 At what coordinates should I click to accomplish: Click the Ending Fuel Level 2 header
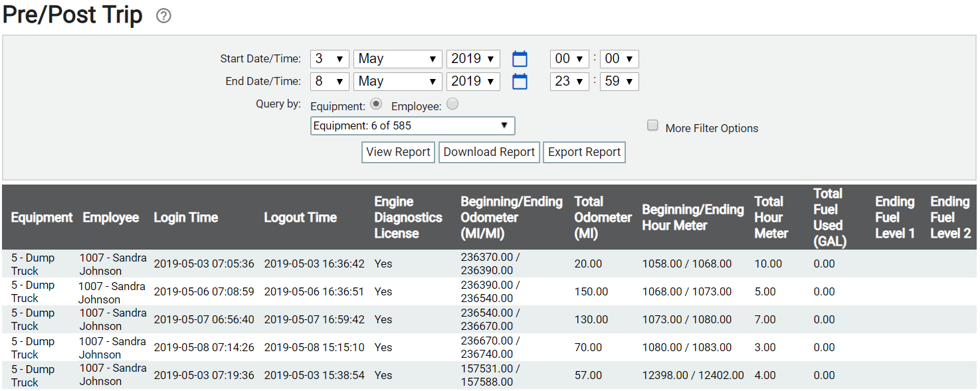pos(951,218)
